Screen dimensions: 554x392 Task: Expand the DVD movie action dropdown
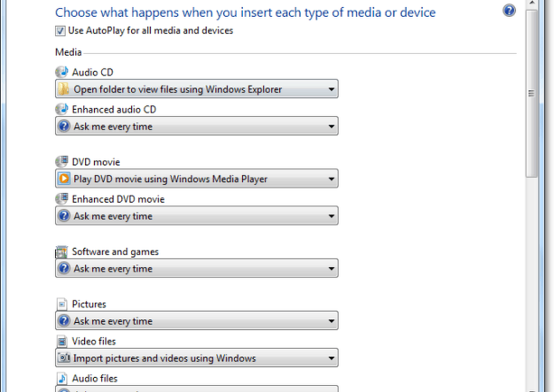click(x=197, y=178)
